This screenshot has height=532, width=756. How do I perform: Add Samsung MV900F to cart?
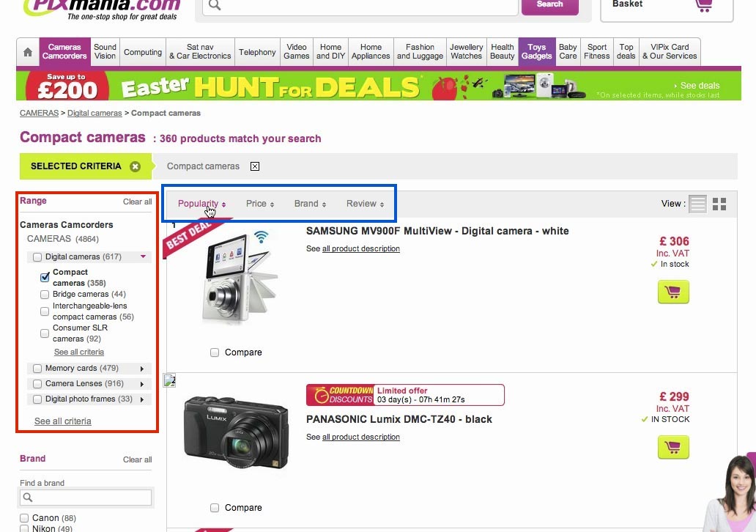click(673, 292)
